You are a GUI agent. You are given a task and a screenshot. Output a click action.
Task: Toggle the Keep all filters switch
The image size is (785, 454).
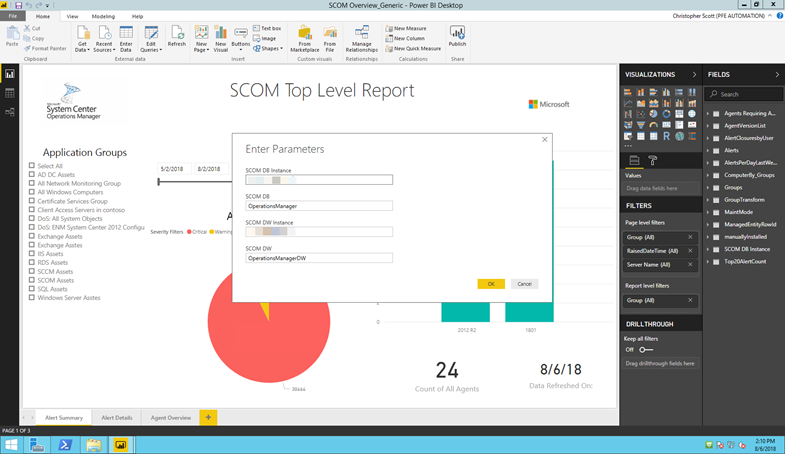(646, 349)
